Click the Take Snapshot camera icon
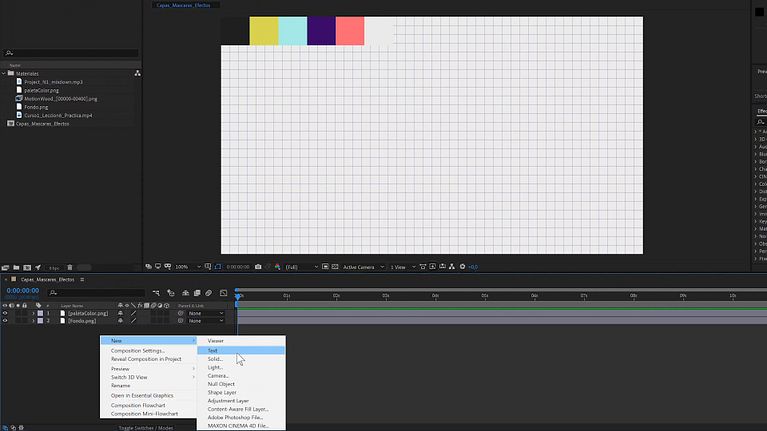 click(x=258, y=267)
